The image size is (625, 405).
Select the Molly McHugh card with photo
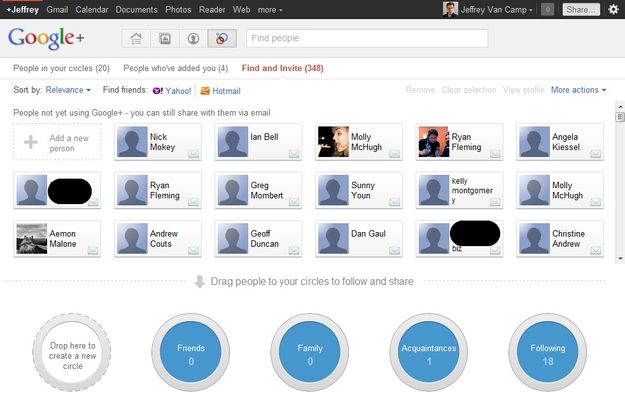coord(359,142)
